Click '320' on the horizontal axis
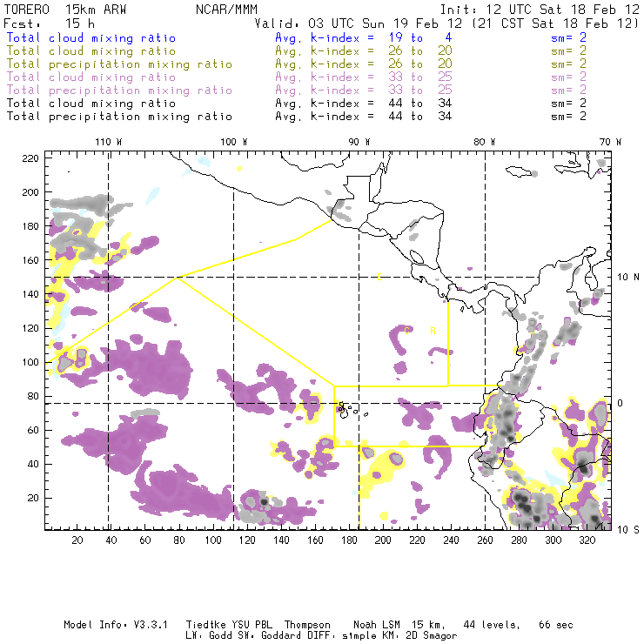 pos(587,540)
